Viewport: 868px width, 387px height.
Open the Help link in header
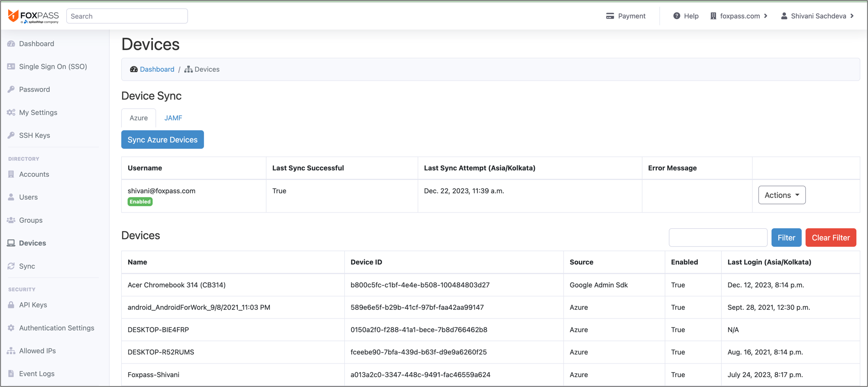click(x=686, y=16)
